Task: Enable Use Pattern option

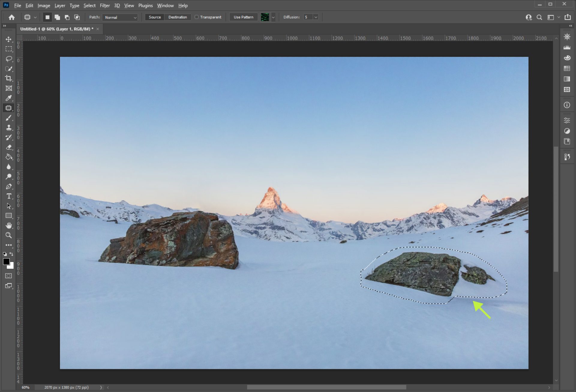Action: [x=243, y=17]
